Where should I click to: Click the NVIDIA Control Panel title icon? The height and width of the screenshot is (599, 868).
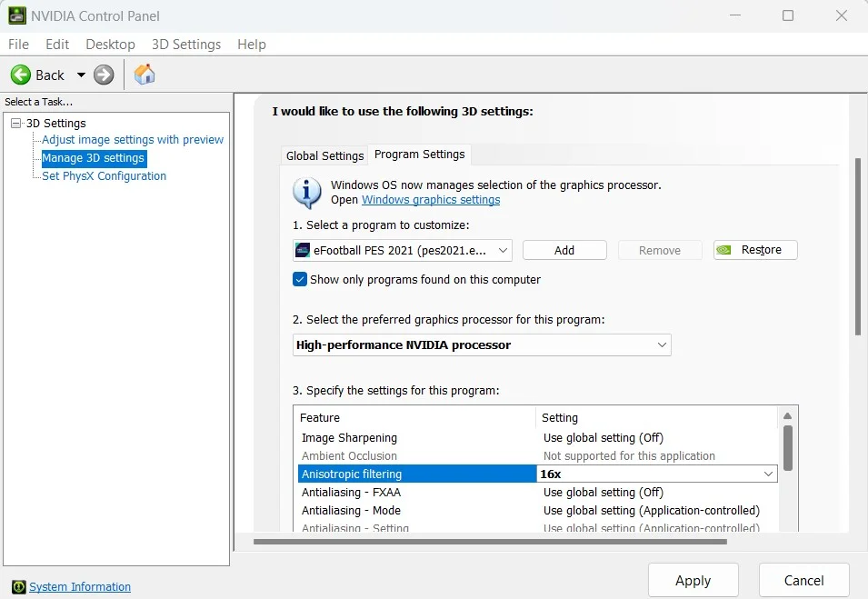pyautogui.click(x=16, y=15)
